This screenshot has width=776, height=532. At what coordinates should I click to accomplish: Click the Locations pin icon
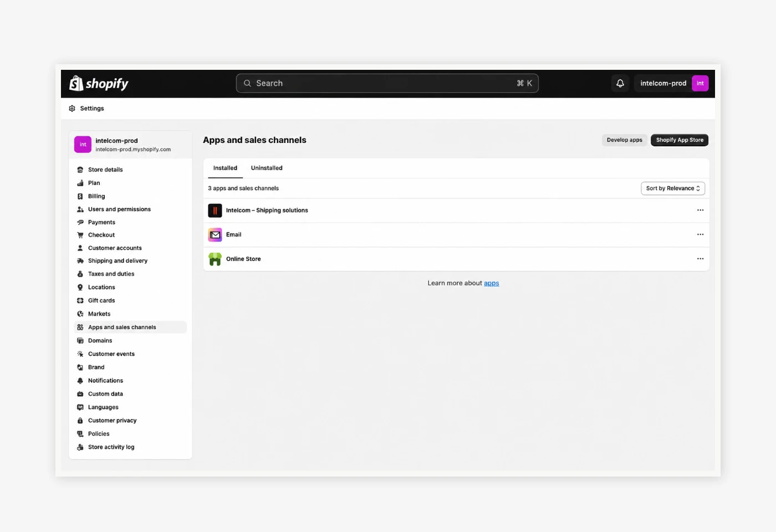pyautogui.click(x=80, y=287)
